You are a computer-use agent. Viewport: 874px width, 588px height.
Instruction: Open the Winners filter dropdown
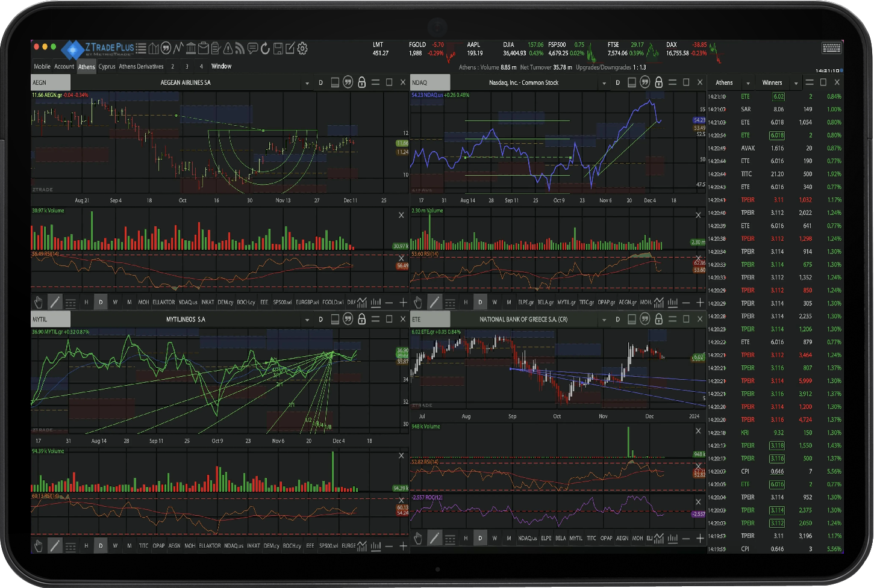tap(796, 83)
